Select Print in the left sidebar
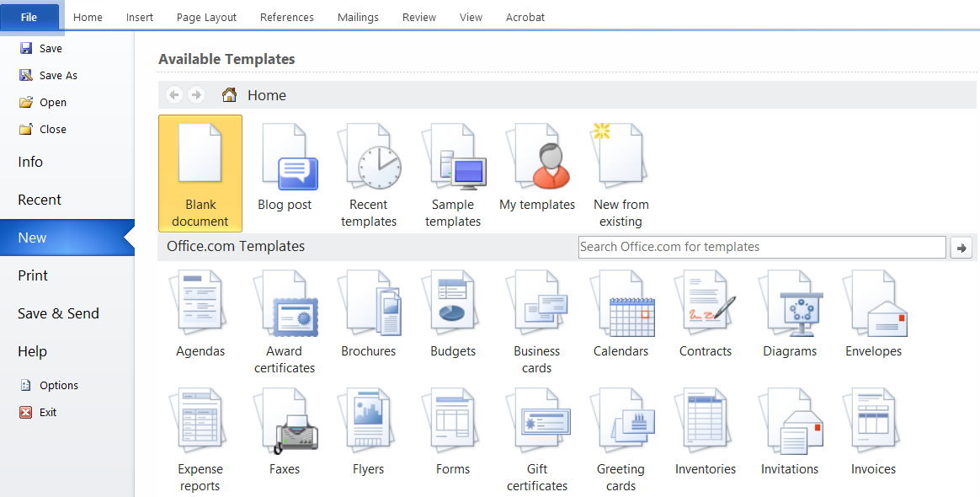This screenshot has height=497, width=980. coord(31,275)
